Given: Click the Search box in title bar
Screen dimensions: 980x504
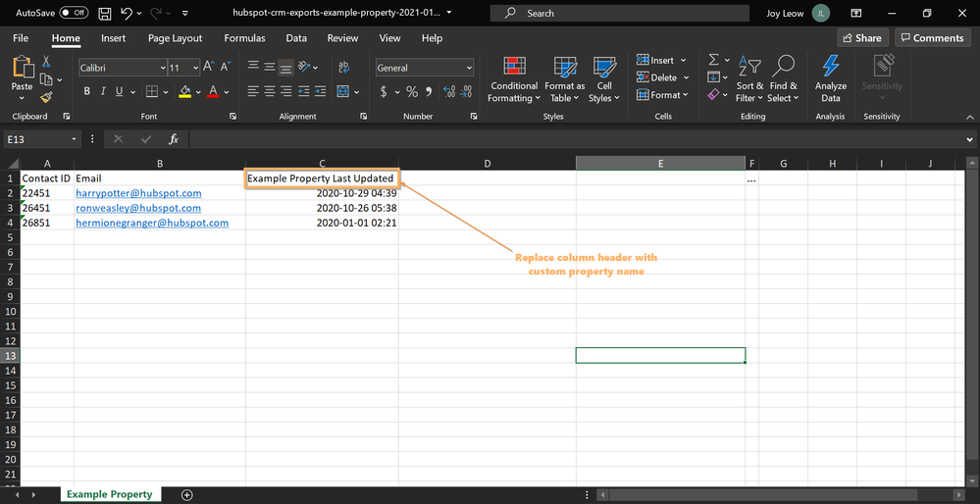Looking at the screenshot, I should pos(619,13).
